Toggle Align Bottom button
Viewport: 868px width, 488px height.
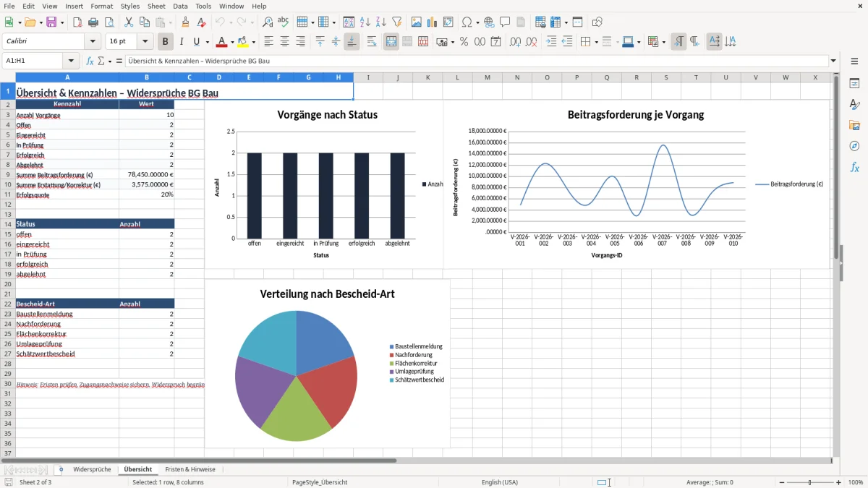tap(352, 42)
